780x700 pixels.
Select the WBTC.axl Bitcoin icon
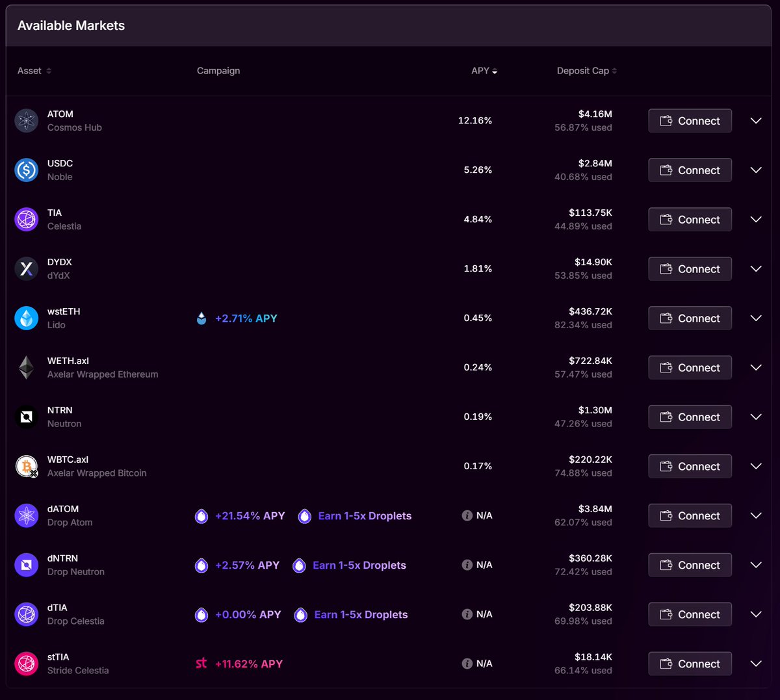click(27, 467)
